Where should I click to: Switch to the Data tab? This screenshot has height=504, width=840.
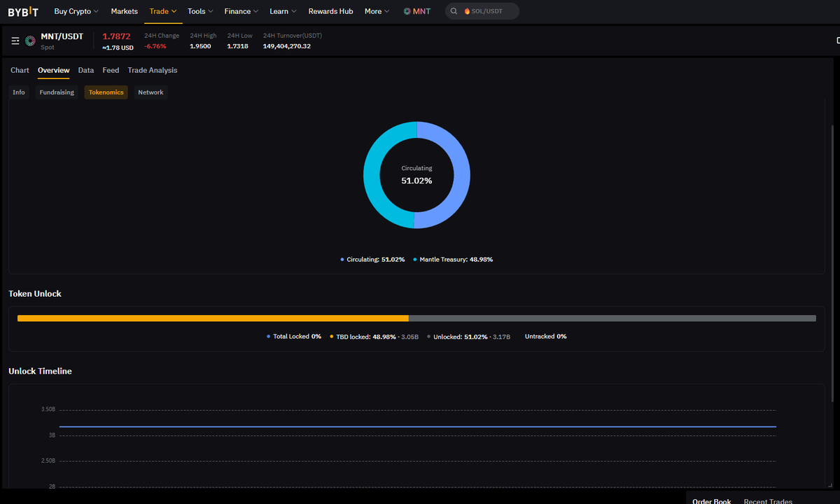point(86,70)
